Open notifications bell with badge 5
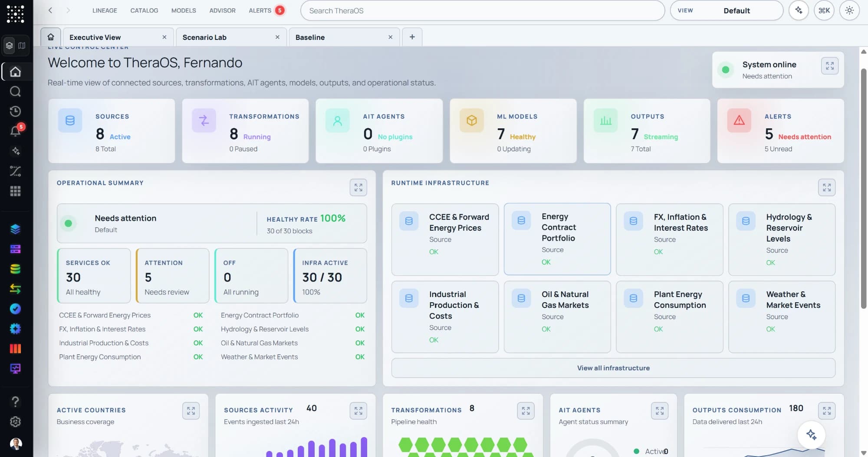 click(x=16, y=131)
